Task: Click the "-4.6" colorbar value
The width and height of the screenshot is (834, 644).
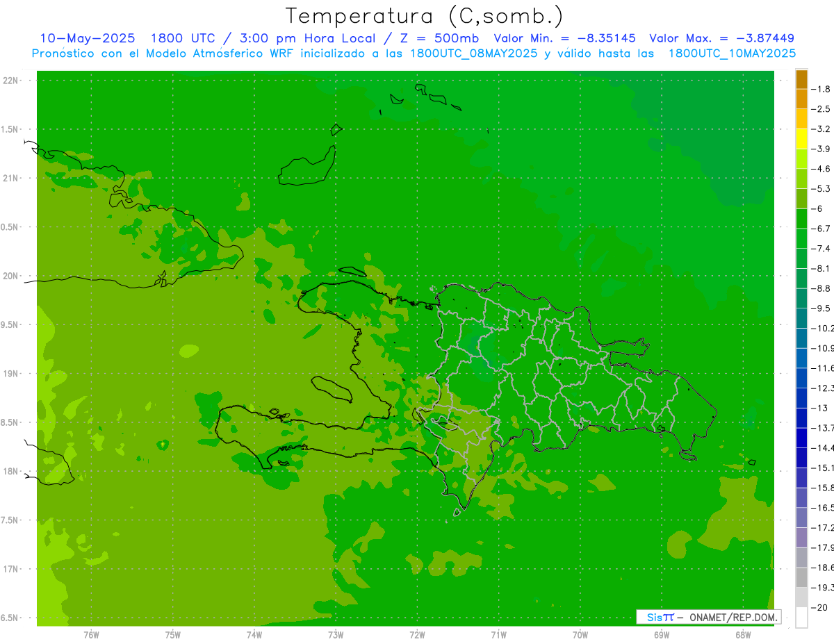Action: click(821, 169)
